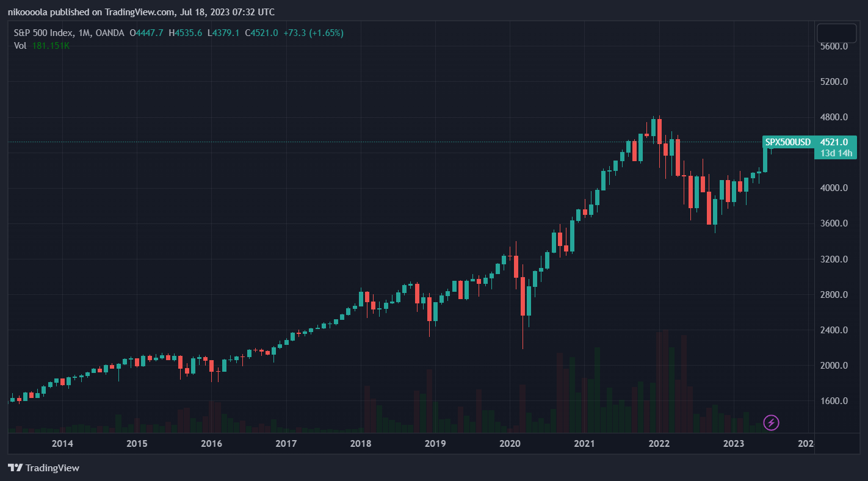The image size is (868, 481).
Task: Click the nikoooola published header text
Action: coord(141,12)
